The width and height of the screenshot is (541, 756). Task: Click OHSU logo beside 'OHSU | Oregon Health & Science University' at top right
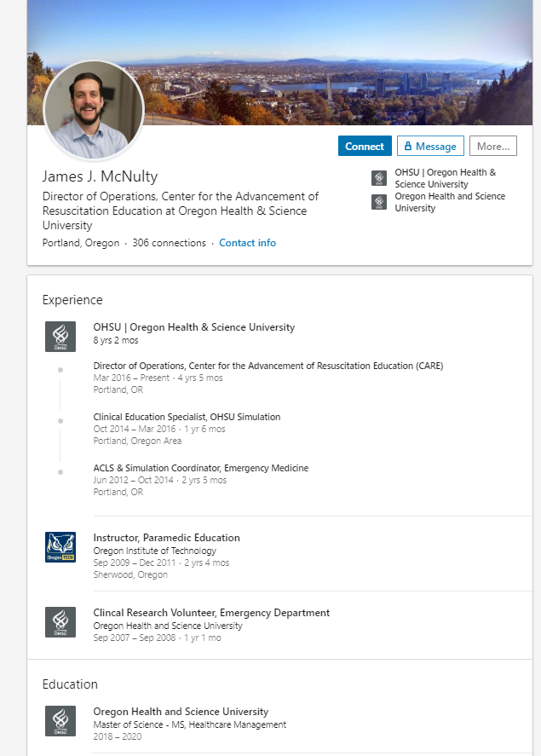point(379,178)
